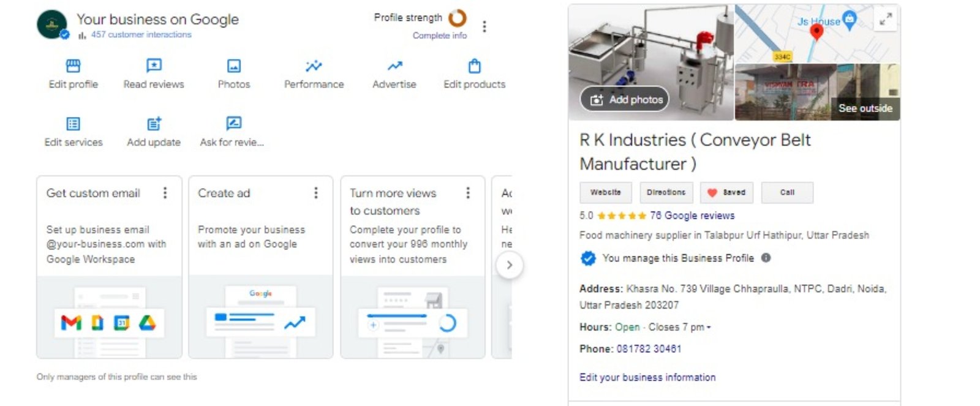Screen dimensions: 980x406
Task: Click Add photos button
Action: pyautogui.click(x=625, y=99)
